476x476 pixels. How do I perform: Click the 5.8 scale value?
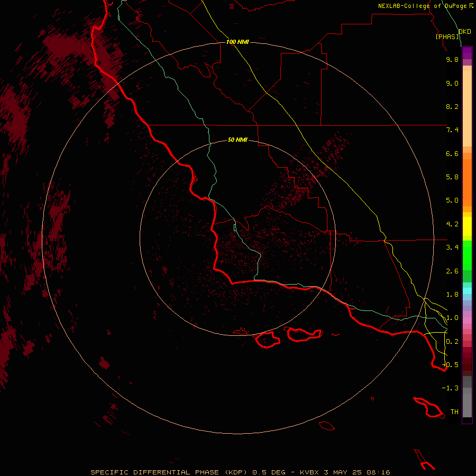pos(452,177)
